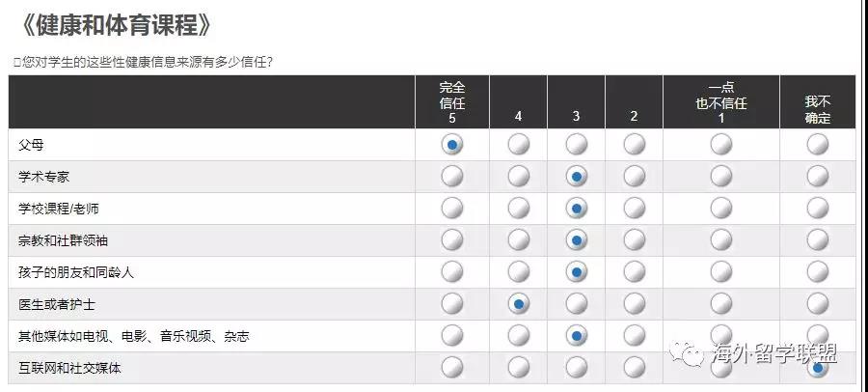
Task: Select 我不确定 for 孩子的朋友和同龄人
Action: coord(818,271)
